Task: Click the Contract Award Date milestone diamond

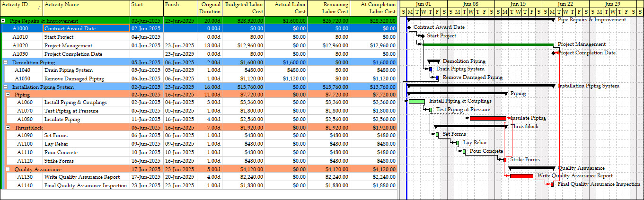Action: click(x=409, y=28)
